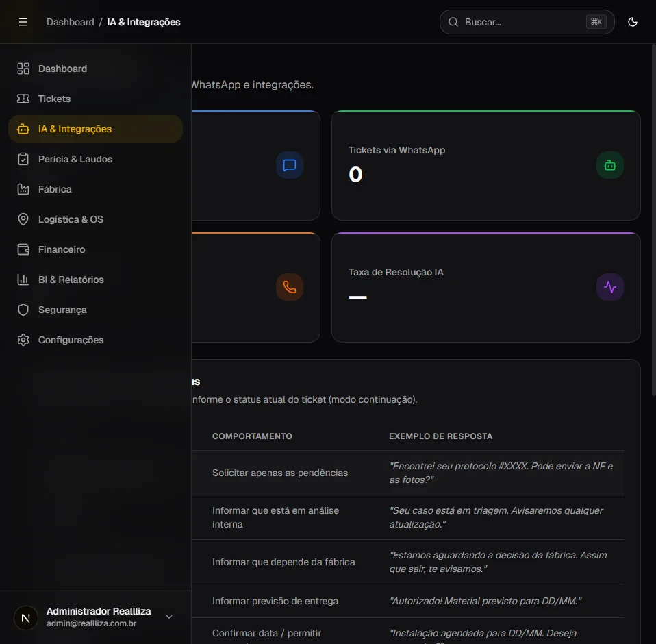Switch theme using the moon icon
This screenshot has width=656, height=644.
633,22
